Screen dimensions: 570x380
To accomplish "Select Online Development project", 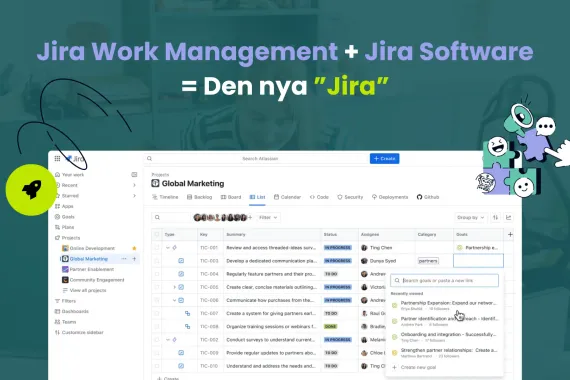I will click(x=88, y=248).
